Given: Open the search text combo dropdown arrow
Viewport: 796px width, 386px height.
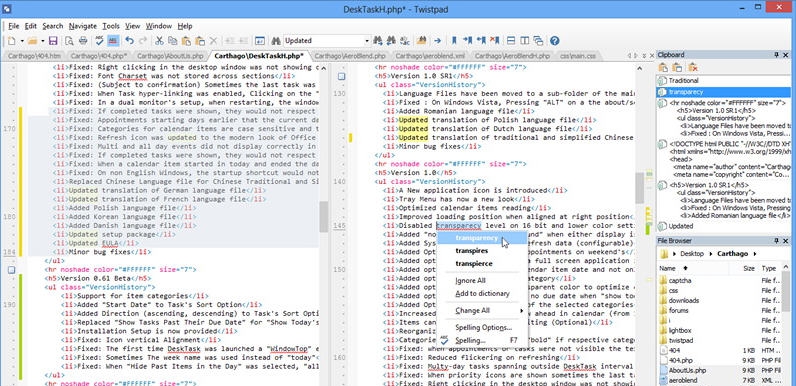Looking at the screenshot, I should [367, 41].
